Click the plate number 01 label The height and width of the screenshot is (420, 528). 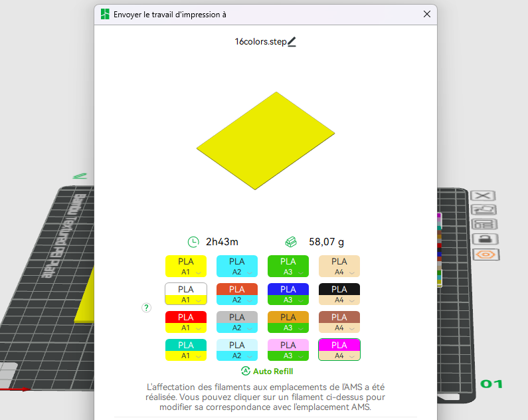click(x=491, y=384)
